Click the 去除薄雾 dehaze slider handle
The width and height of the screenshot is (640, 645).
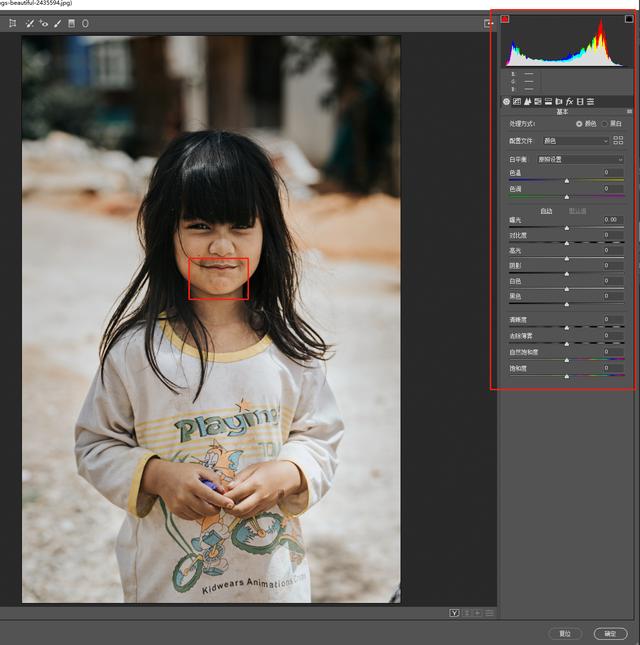tap(567, 343)
